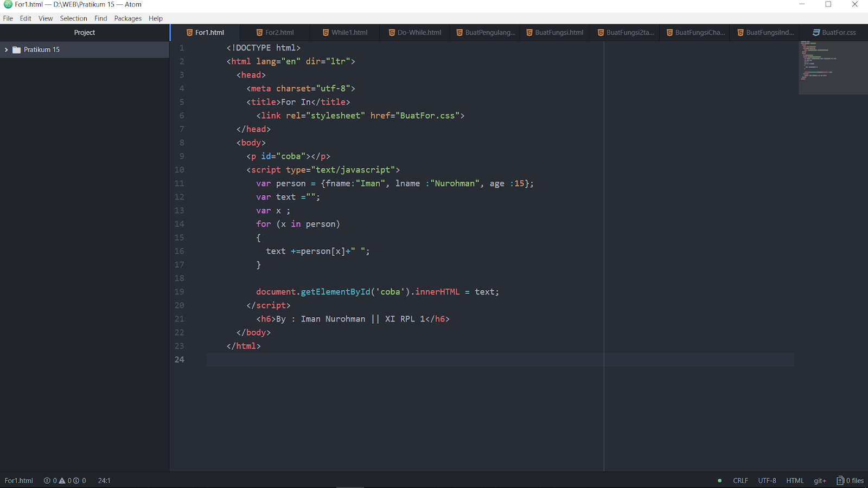
Task: Click the CRLF line ending selector
Action: [x=740, y=480]
